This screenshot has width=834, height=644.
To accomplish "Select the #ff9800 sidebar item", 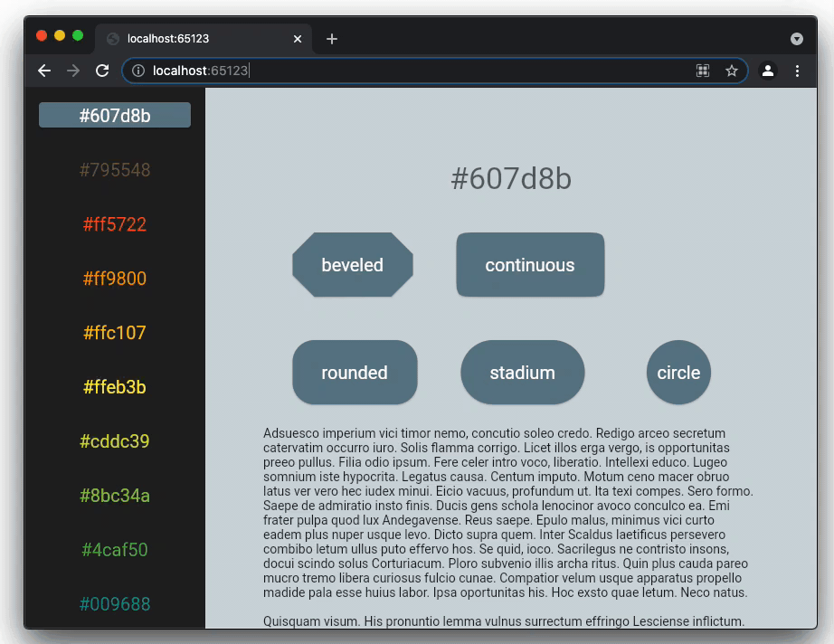I will pyautogui.click(x=115, y=278).
